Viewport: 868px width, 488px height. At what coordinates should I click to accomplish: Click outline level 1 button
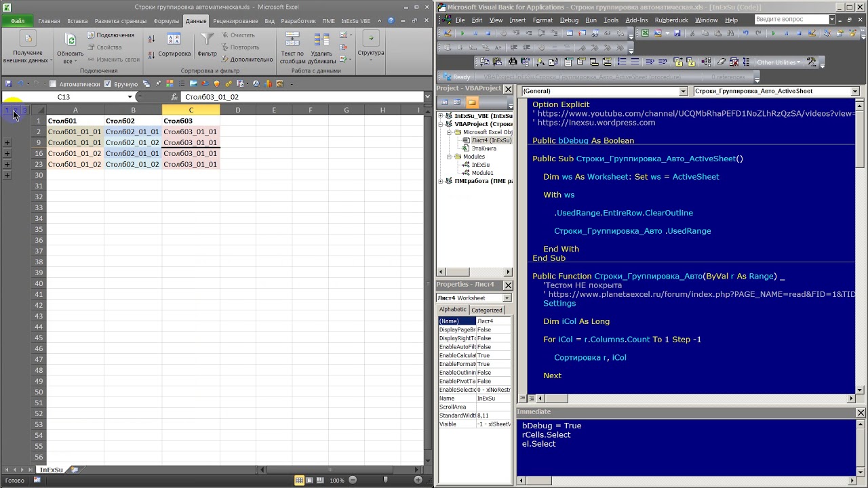click(x=7, y=110)
